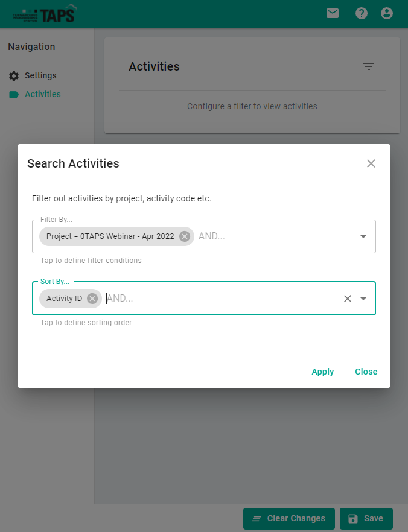
Task: Click the Save button
Action: click(366, 518)
